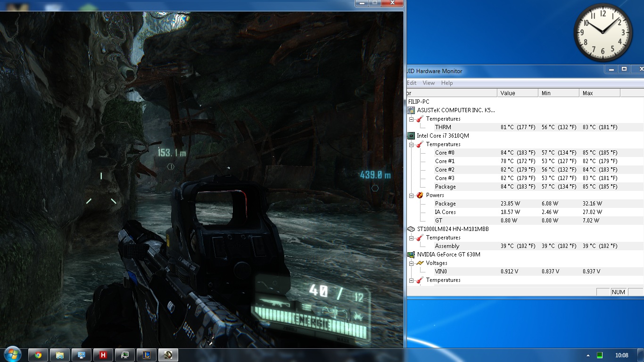Collapse Temperatures under Intel Core i7 3610QM
644x362 pixels.
(x=411, y=145)
